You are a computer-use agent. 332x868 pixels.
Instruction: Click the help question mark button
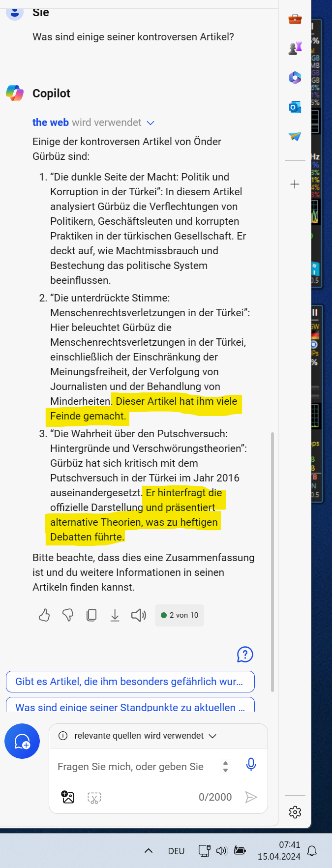click(x=245, y=655)
